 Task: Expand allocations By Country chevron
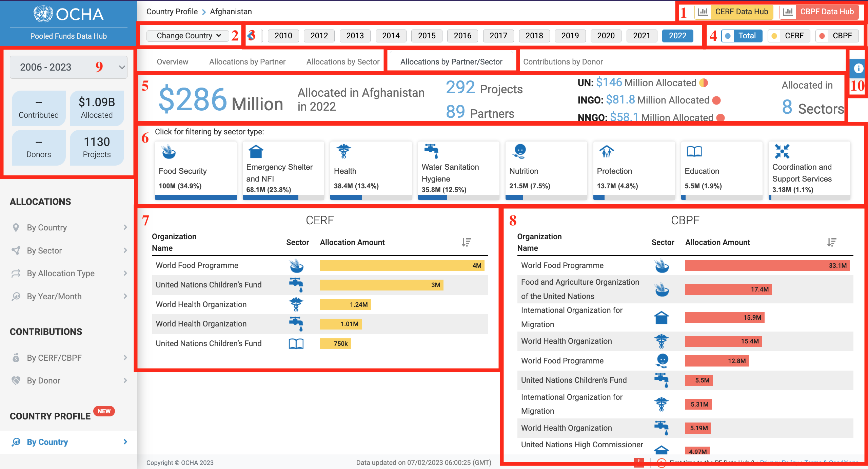click(x=125, y=227)
